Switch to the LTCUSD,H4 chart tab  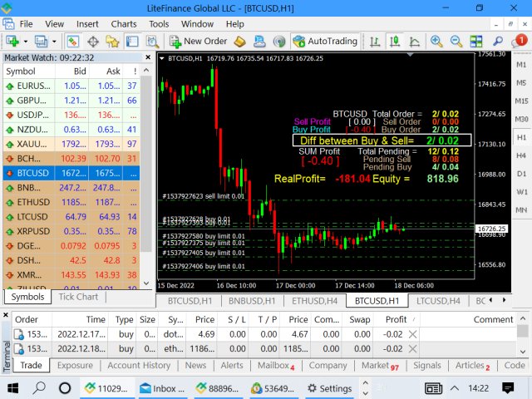(438, 301)
